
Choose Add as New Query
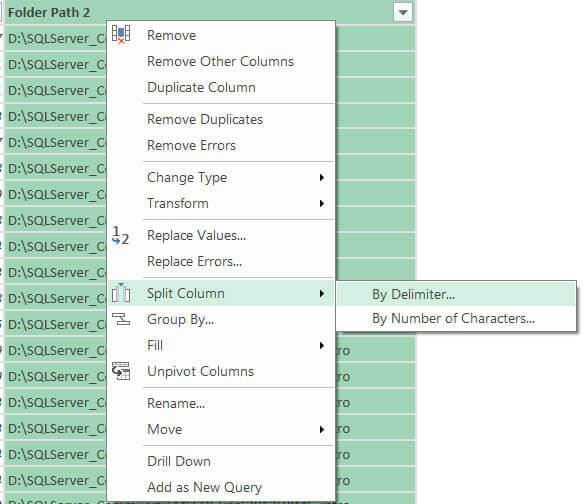click(221, 487)
